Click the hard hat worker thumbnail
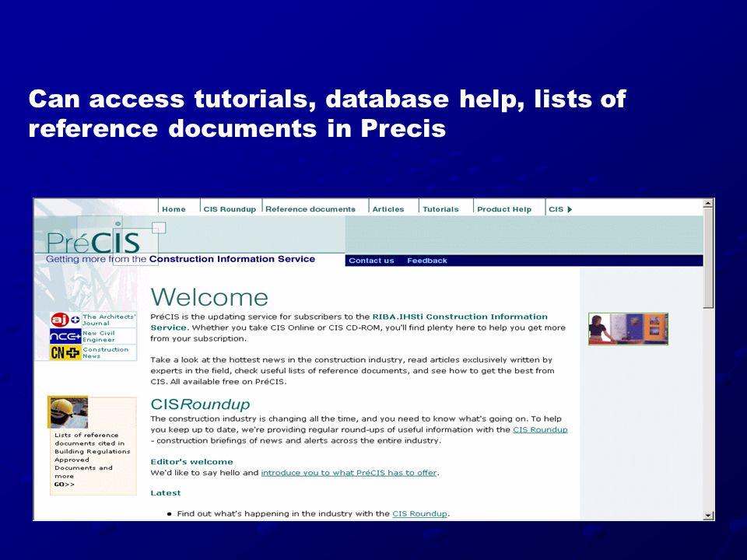Image resolution: width=747 pixels, height=560 pixels. (x=69, y=412)
